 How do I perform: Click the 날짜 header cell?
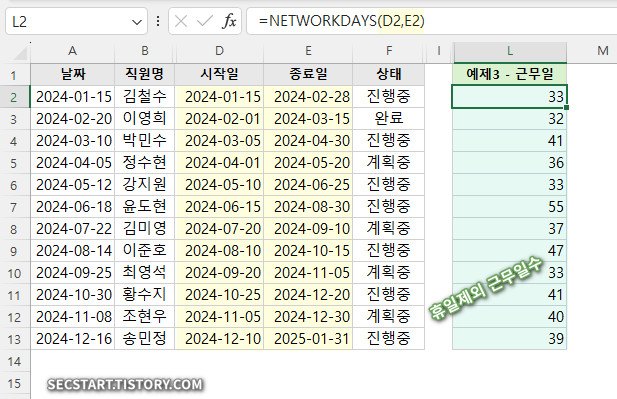tap(72, 74)
